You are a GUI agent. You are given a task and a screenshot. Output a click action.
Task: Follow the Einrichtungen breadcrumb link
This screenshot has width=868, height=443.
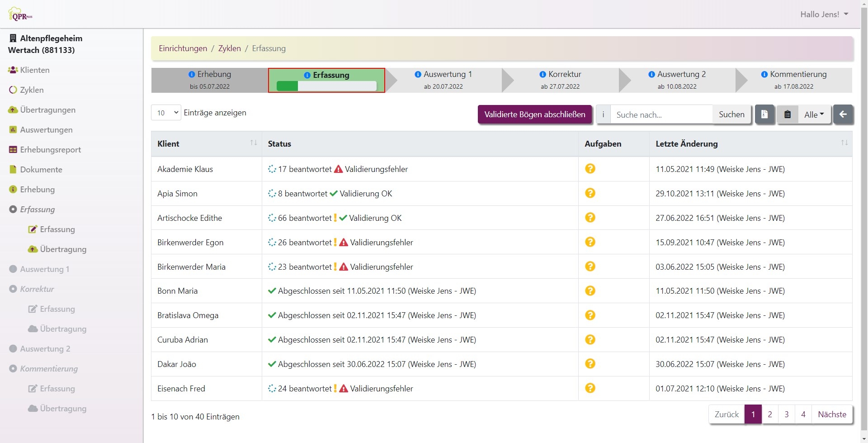[183, 48]
